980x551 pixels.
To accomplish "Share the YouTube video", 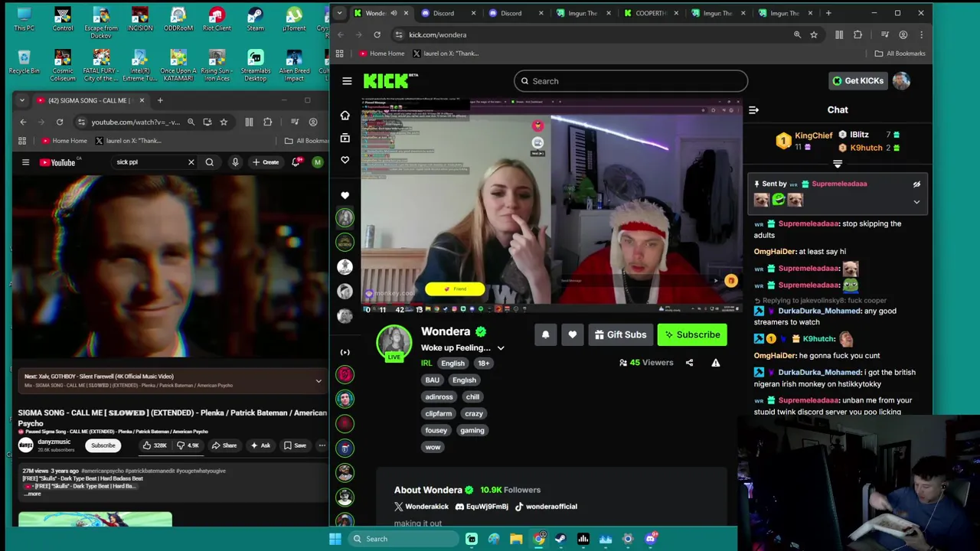I will tap(224, 445).
